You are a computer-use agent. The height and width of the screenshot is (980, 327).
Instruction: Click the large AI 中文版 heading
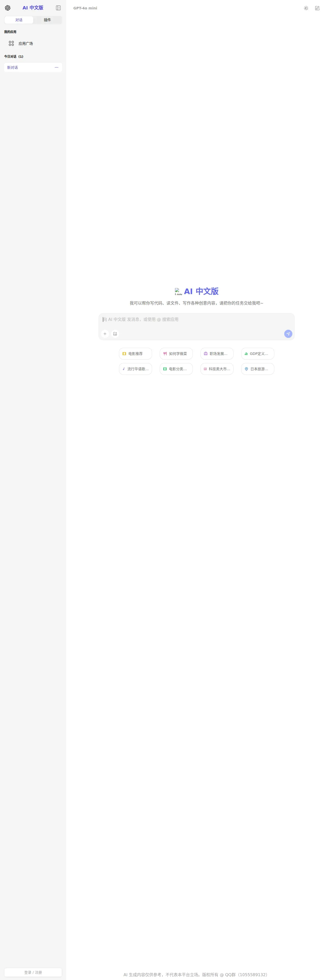201,291
